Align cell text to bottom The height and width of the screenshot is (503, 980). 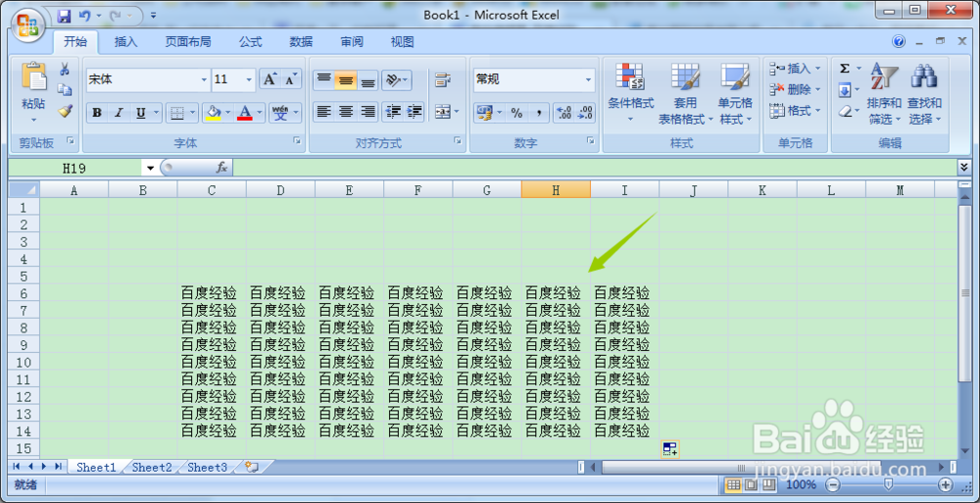click(x=368, y=80)
